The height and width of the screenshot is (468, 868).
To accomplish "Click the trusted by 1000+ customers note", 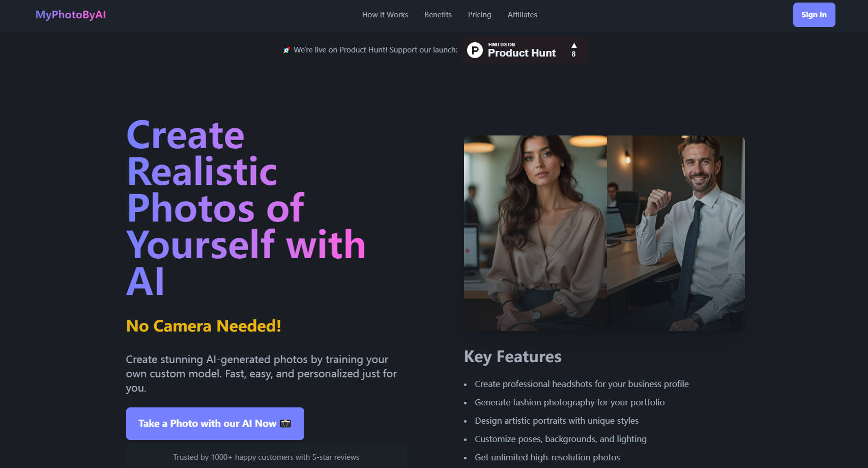I will [266, 457].
